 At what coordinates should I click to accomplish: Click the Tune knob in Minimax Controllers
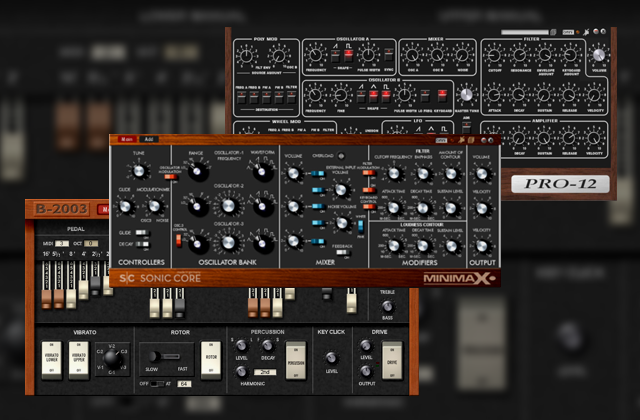[x=139, y=171]
